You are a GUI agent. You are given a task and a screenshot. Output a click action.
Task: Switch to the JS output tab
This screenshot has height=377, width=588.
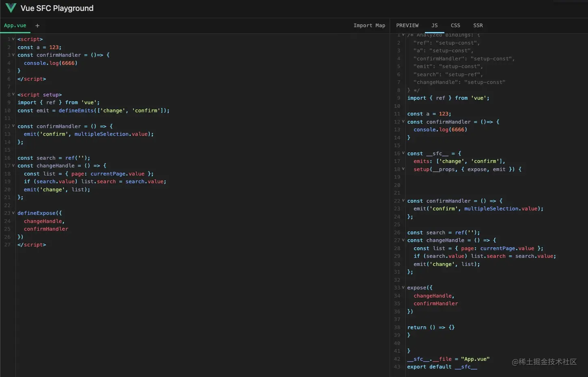point(435,26)
